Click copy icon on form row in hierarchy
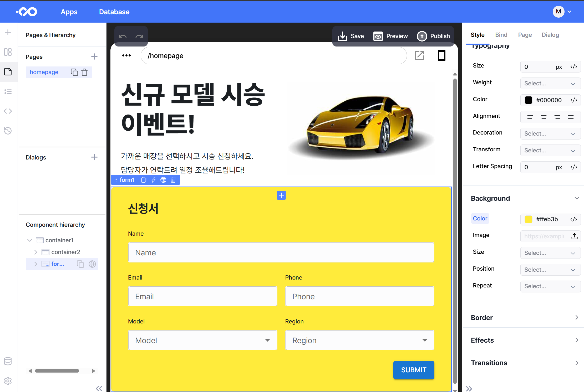Image resolution: width=584 pixels, height=392 pixels. tap(80, 264)
